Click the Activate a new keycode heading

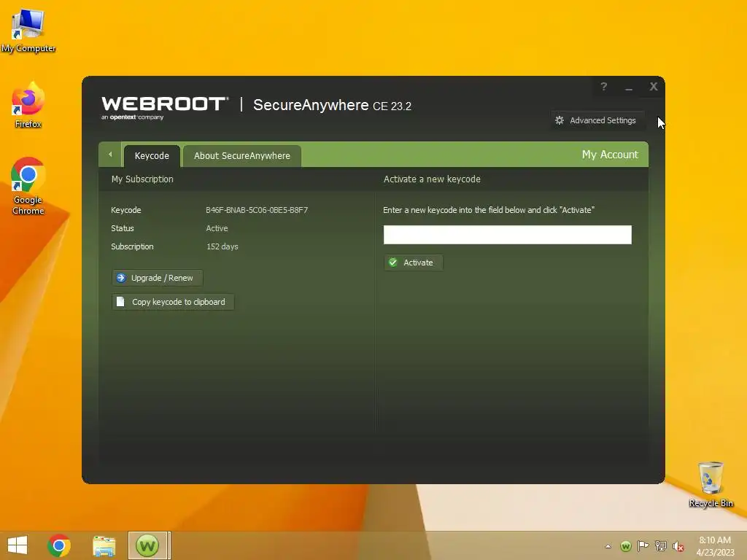[x=432, y=179]
